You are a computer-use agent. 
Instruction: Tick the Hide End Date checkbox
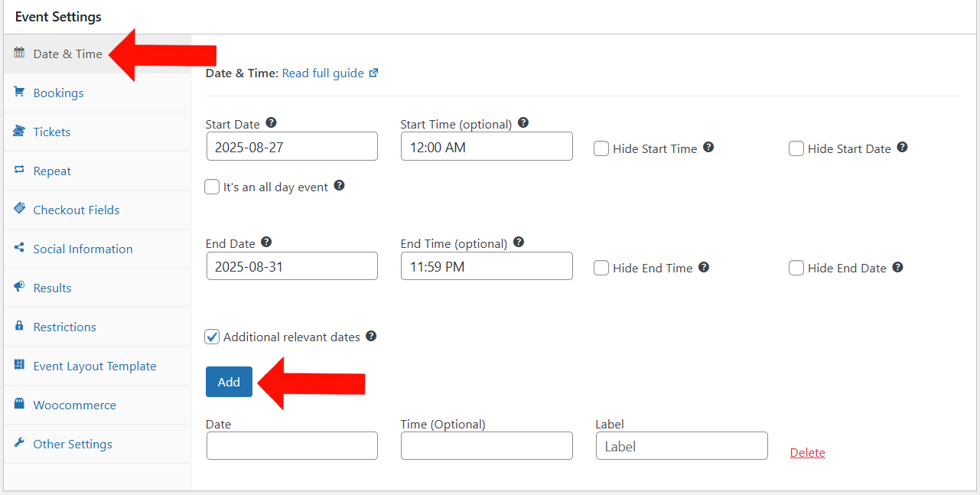(x=796, y=269)
